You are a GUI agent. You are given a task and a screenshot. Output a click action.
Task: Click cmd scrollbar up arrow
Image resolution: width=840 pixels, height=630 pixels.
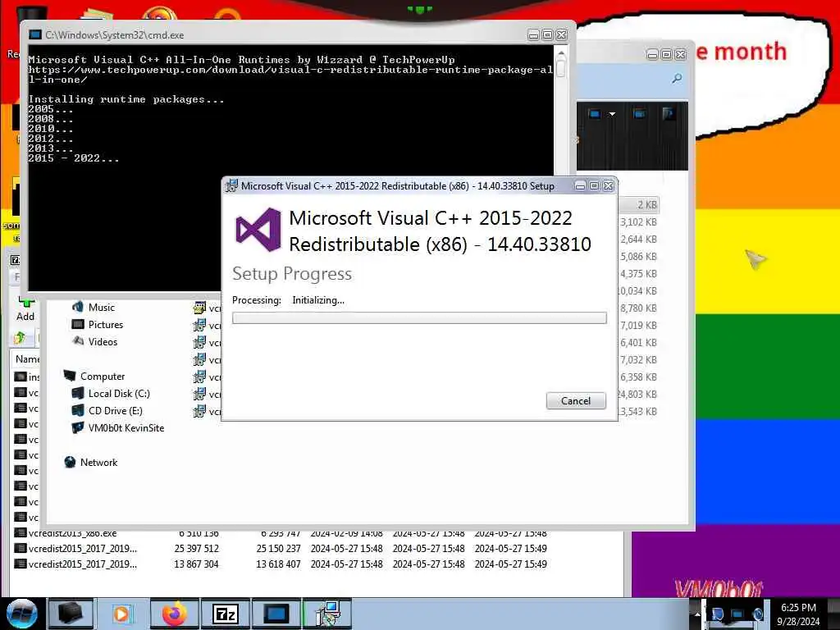[561, 53]
